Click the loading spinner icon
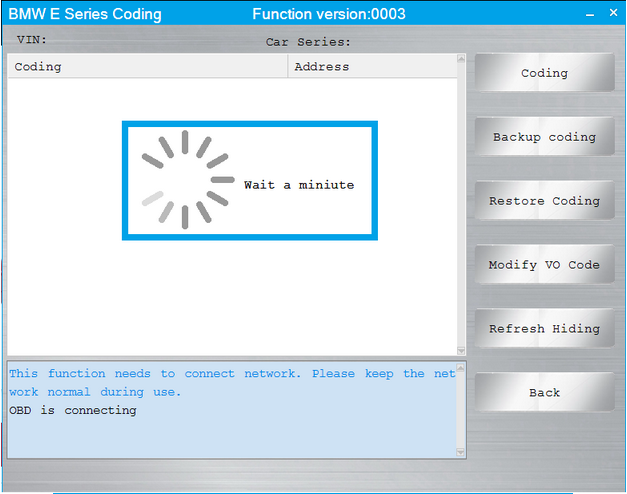627x494 pixels. click(x=188, y=180)
